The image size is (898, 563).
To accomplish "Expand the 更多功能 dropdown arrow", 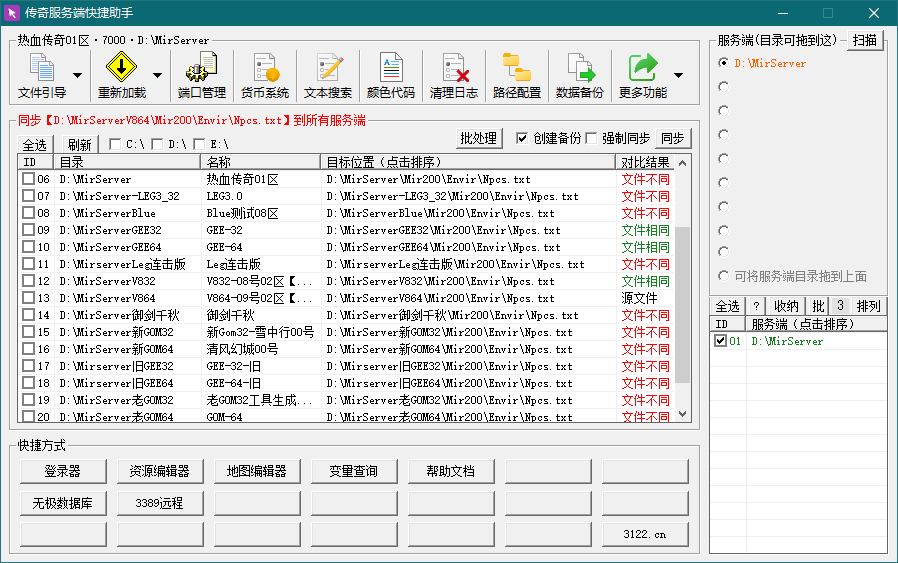I will click(x=679, y=76).
